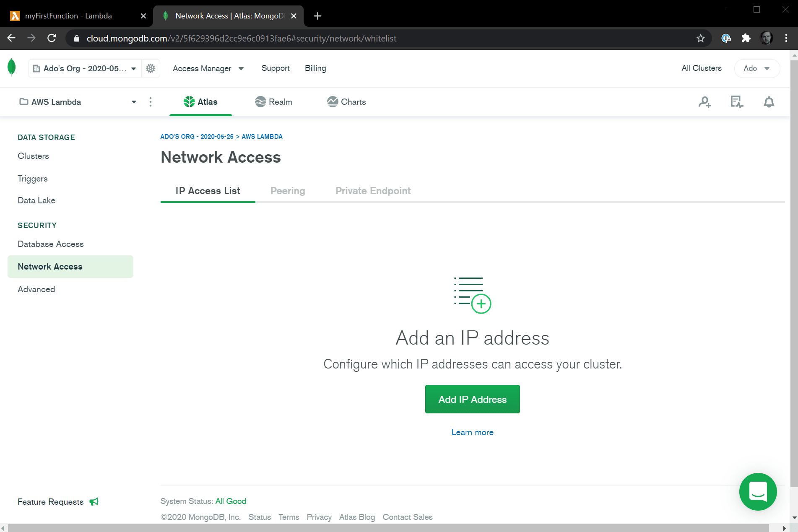Open the alerts bell icon

769,102
